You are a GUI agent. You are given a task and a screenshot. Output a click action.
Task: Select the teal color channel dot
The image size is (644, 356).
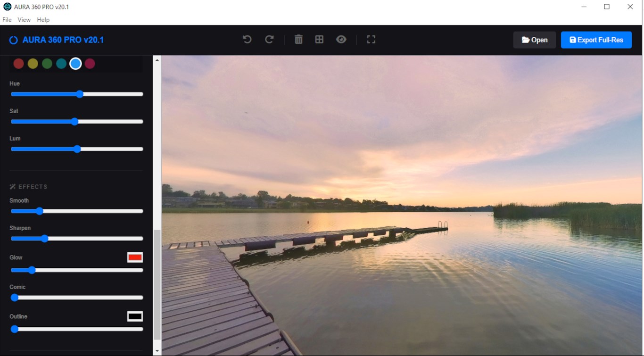coord(61,64)
